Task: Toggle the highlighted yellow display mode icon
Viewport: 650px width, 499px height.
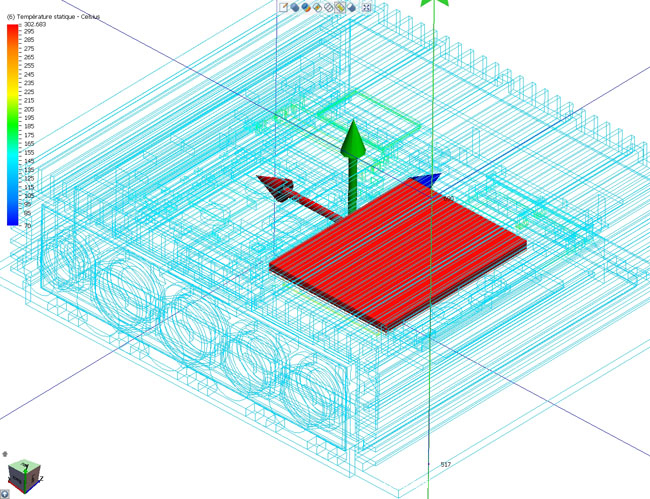Action: pyautogui.click(x=340, y=7)
